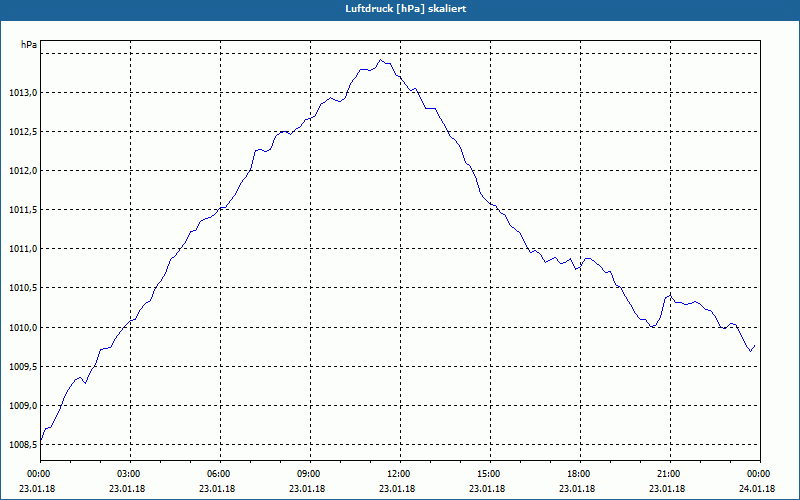Screen dimensions: 800x500
Task: Select the 1009,0 axis value
Action: point(22,406)
